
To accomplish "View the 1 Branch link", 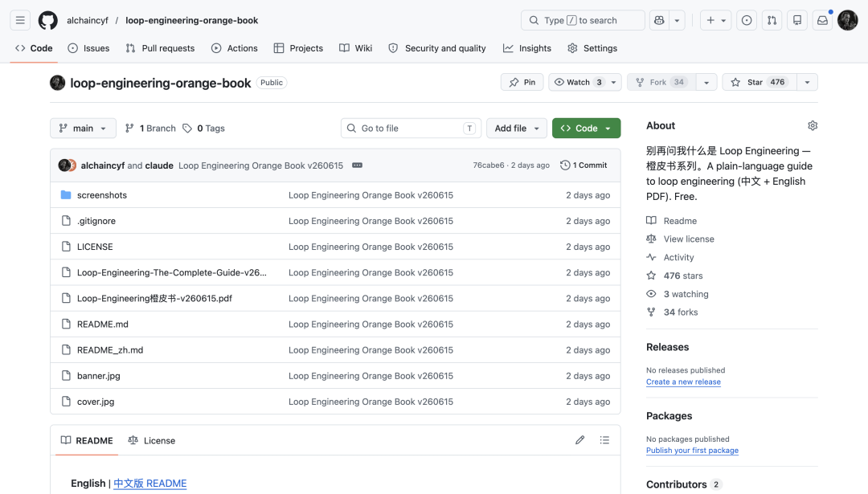I will pos(150,128).
